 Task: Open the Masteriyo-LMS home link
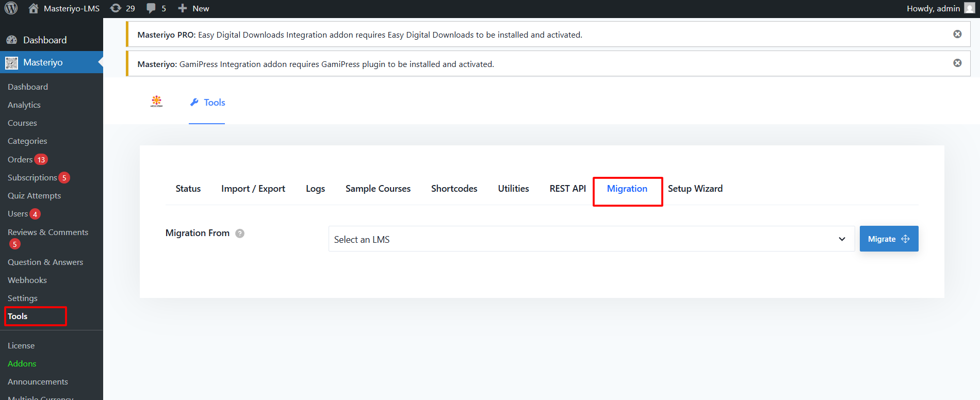[64, 8]
